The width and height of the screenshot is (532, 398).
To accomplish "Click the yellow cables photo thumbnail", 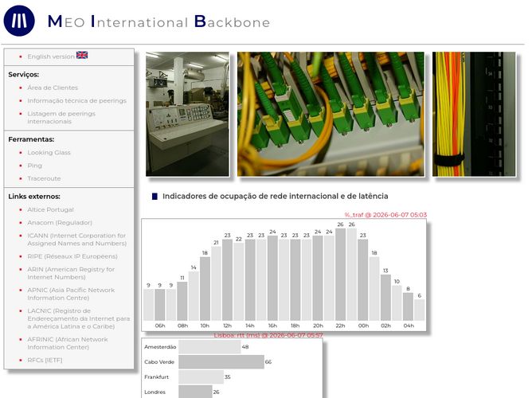I will [x=474, y=114].
